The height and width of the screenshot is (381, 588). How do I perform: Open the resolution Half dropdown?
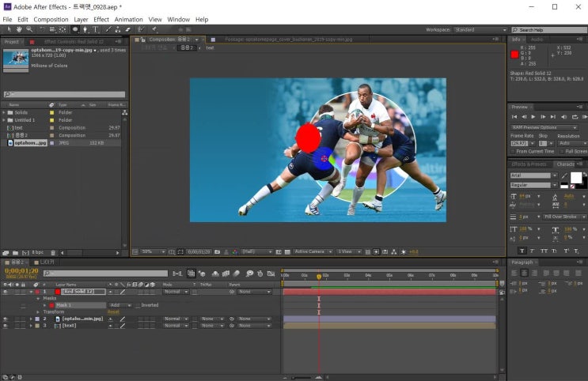256,251
